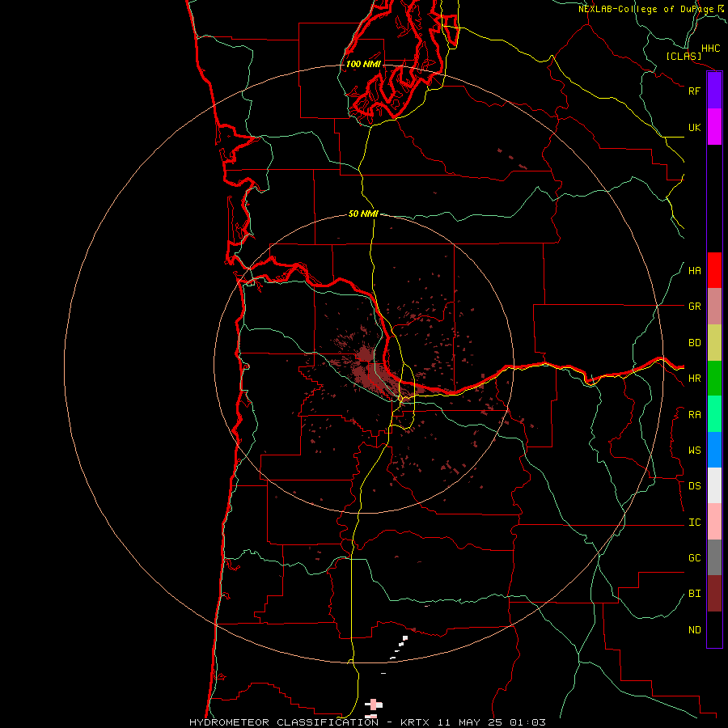This screenshot has width=728, height=728.
Task: Click the RA light green legend swatch
Action: coord(714,414)
